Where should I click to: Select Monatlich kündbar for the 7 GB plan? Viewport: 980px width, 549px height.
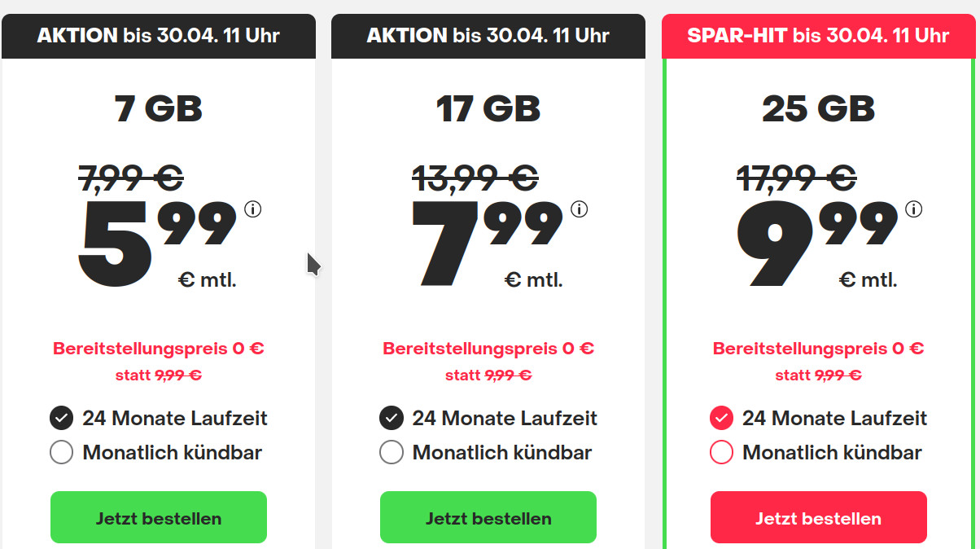pyautogui.click(x=61, y=452)
